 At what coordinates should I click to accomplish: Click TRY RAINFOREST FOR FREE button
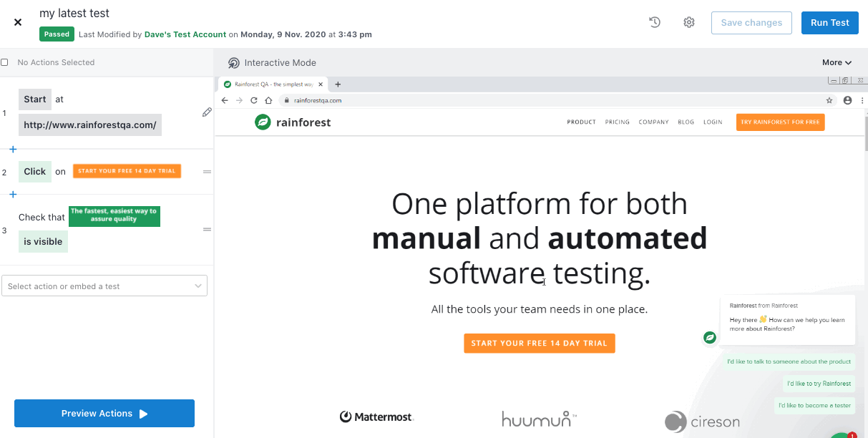780,122
